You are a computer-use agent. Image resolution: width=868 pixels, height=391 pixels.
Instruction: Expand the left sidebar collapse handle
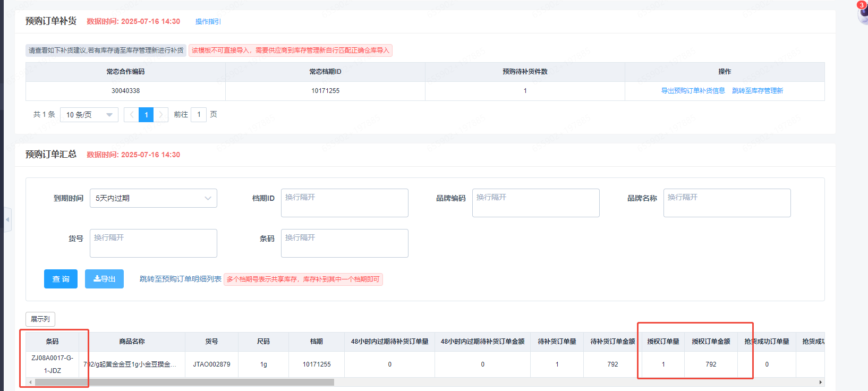7,219
